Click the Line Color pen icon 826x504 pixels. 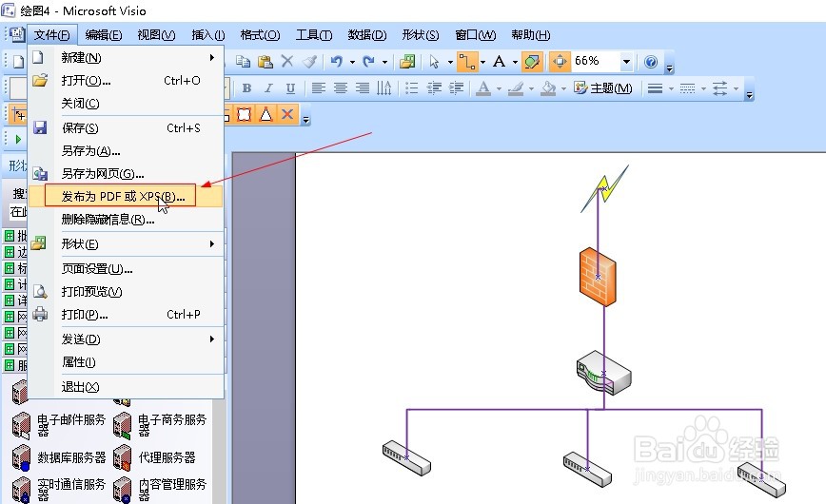point(515,87)
